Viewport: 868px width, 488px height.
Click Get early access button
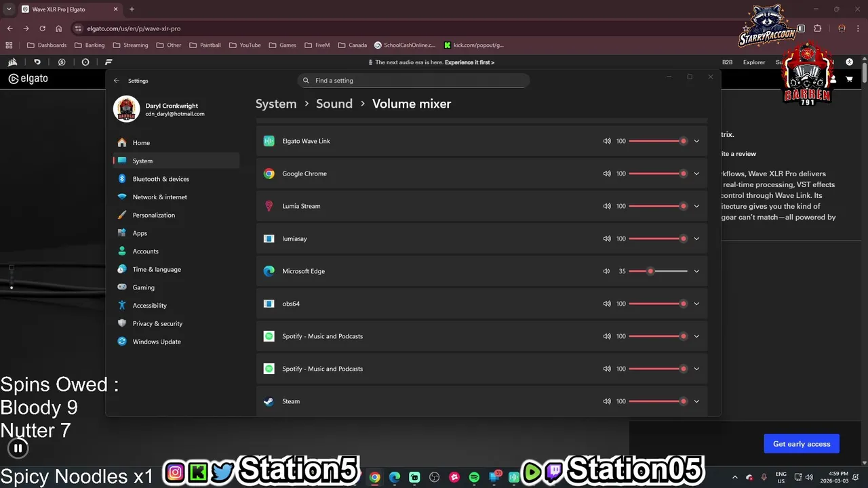[x=802, y=444]
